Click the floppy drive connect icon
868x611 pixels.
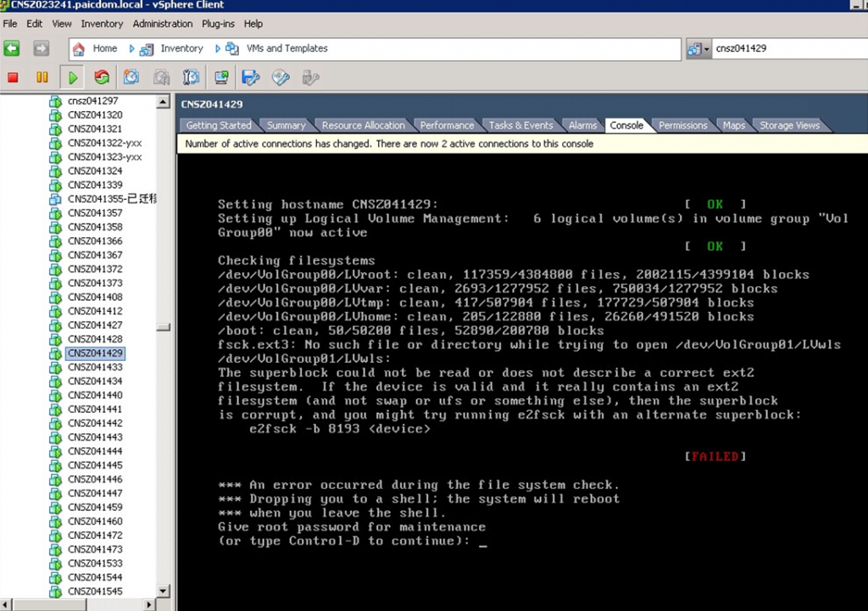(x=251, y=77)
